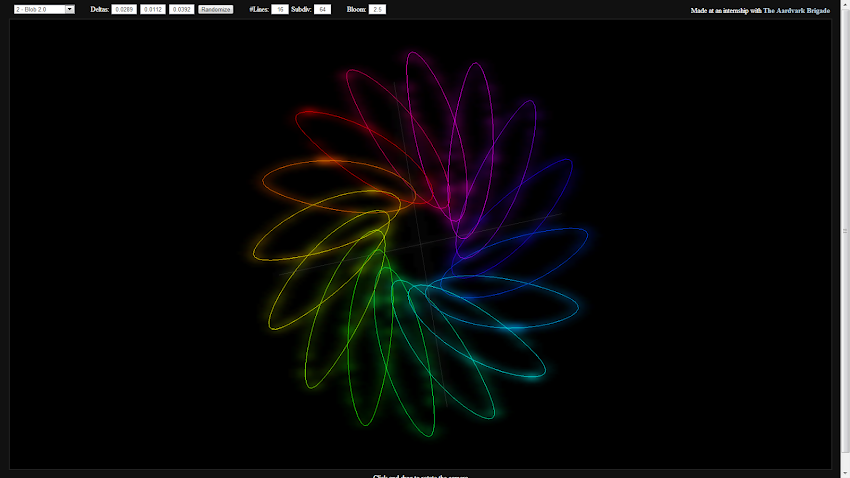The width and height of the screenshot is (850, 478).
Task: Click the "Subdiv:" label in the top bar
Action: 301,9
